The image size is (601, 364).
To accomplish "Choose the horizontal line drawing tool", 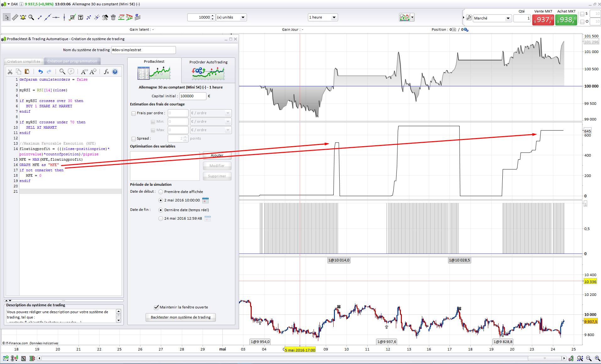I will pos(56,18).
